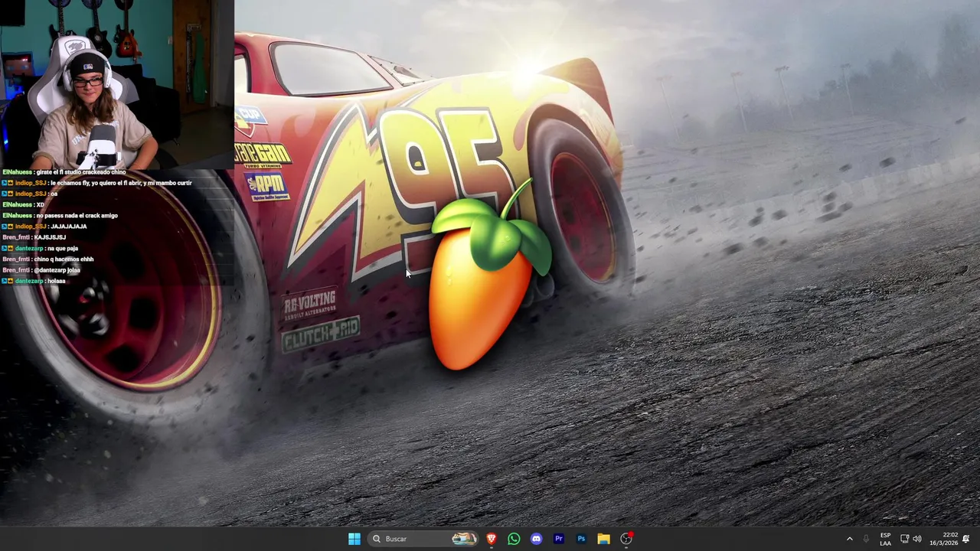
Task: Open Discord from the taskbar
Action: pyautogui.click(x=536, y=539)
